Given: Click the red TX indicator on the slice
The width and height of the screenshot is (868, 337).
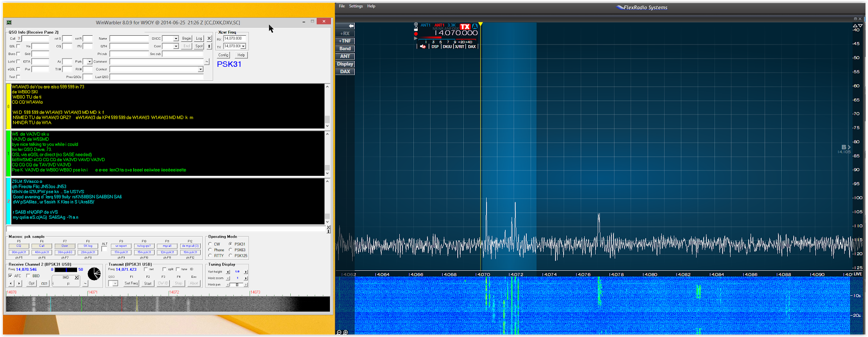Looking at the screenshot, I should [465, 27].
